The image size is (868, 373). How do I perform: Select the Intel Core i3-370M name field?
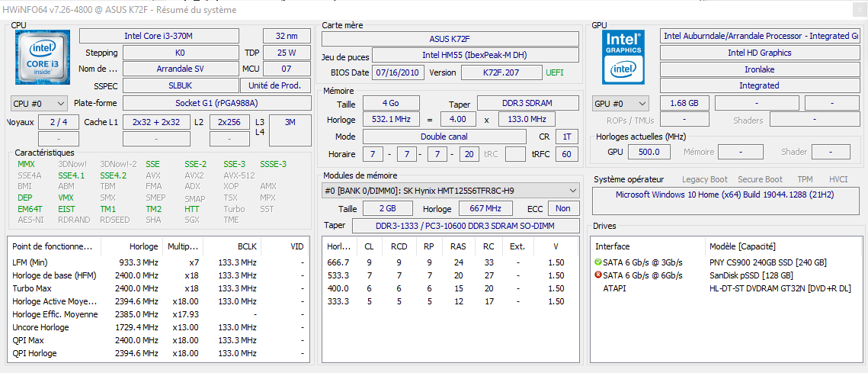tap(159, 36)
